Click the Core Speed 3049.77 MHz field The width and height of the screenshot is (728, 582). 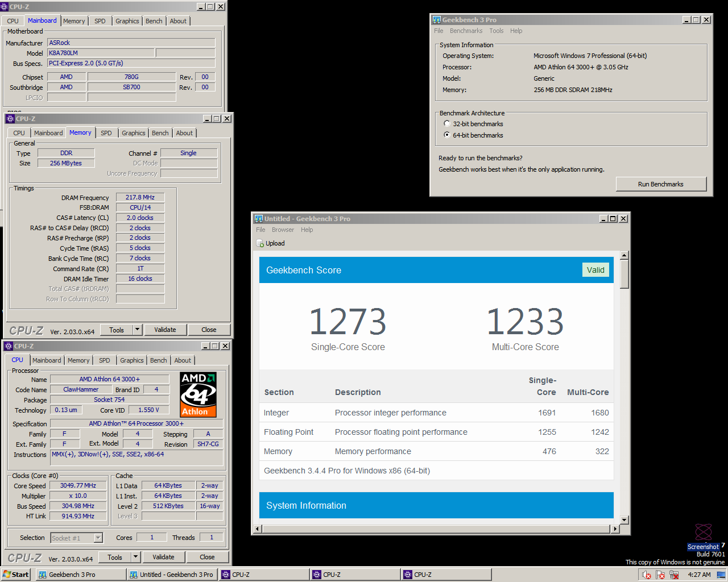tap(78, 485)
